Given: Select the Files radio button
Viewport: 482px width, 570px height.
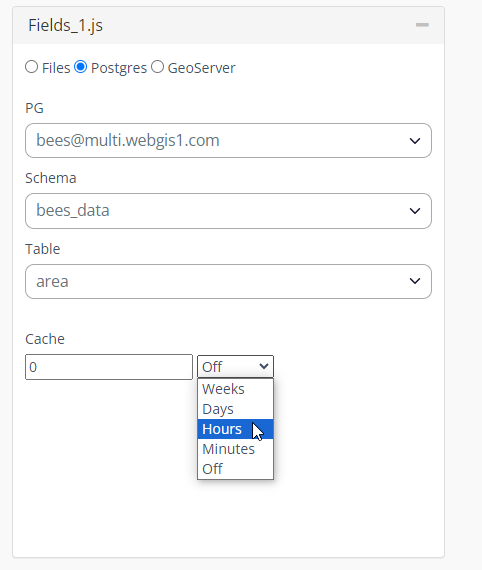Looking at the screenshot, I should tap(32, 67).
